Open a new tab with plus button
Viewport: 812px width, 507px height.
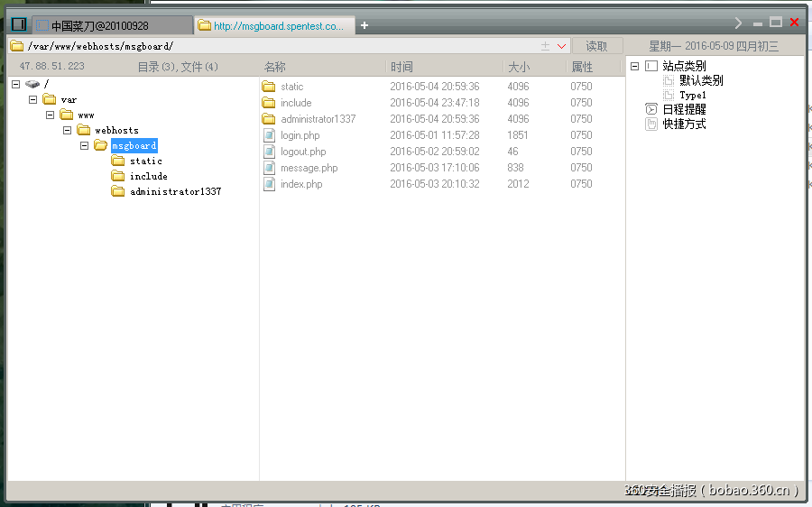pos(364,25)
